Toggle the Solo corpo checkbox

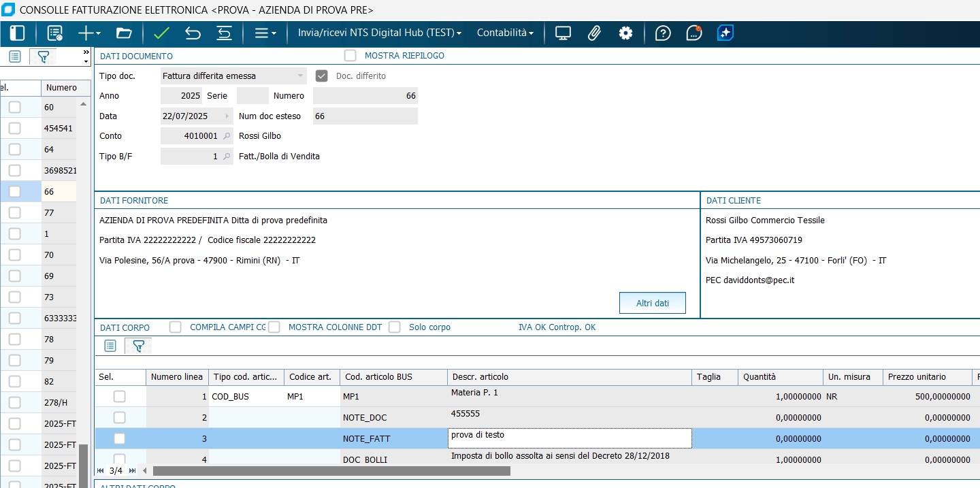point(395,327)
